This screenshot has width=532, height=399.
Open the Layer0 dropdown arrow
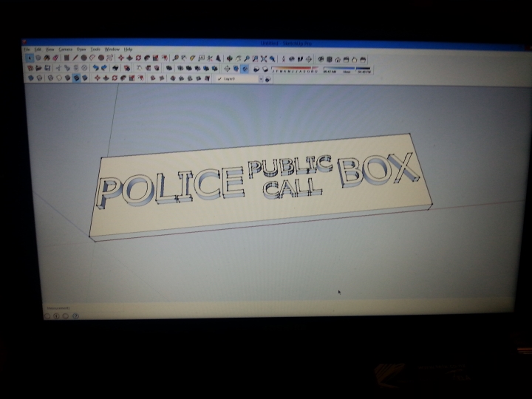(x=262, y=79)
